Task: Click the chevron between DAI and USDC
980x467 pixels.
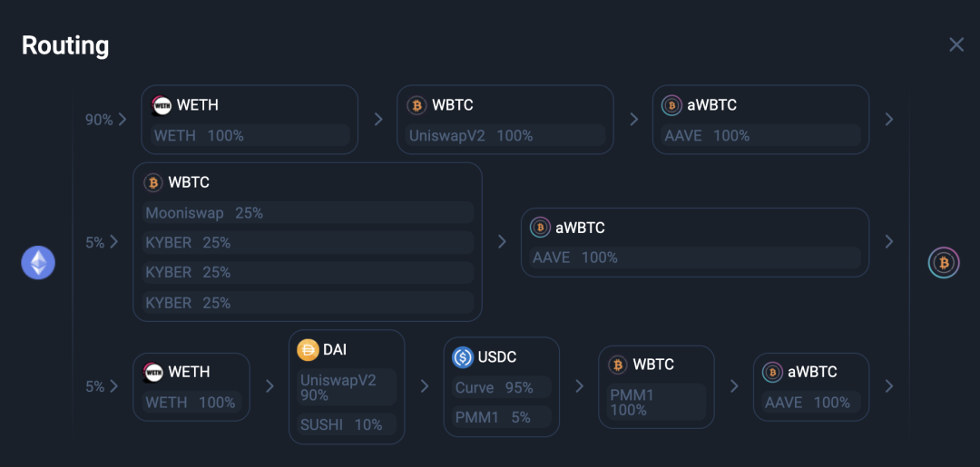Action: tap(425, 386)
